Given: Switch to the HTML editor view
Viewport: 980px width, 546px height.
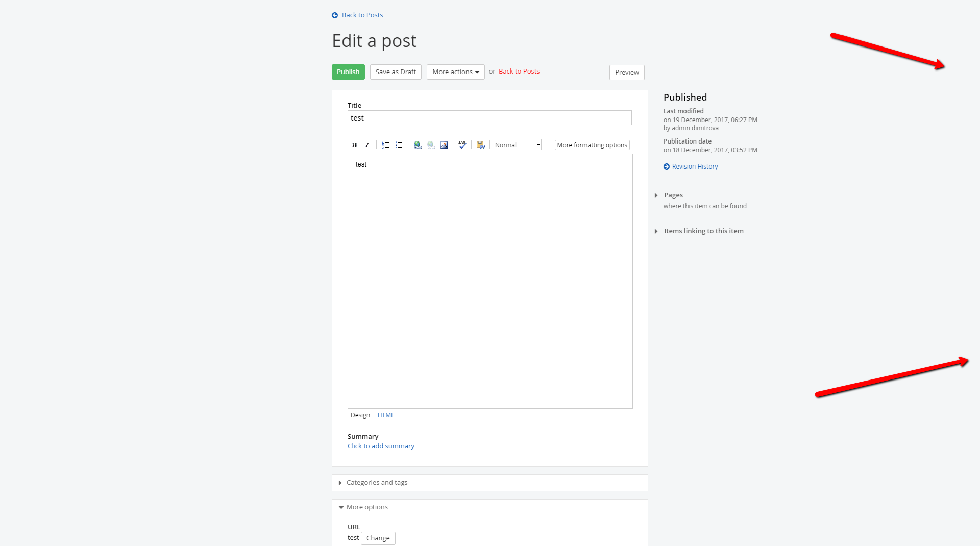Looking at the screenshot, I should pos(386,415).
